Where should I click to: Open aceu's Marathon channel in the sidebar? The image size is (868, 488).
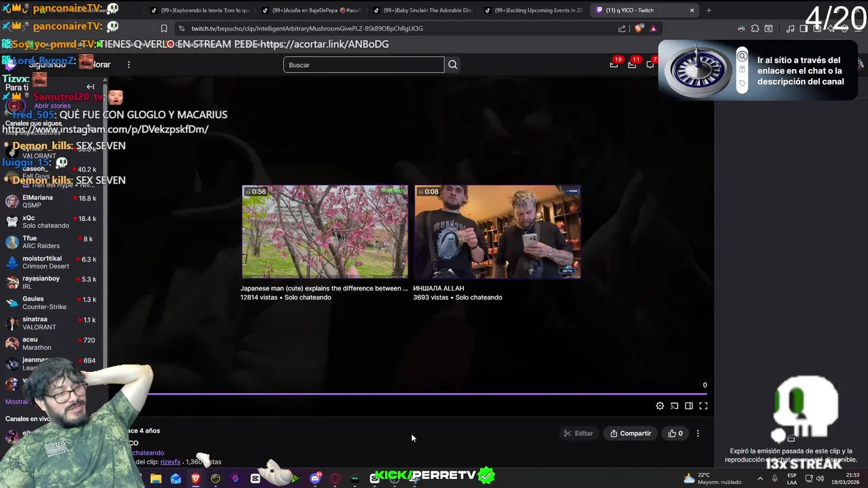tap(51, 343)
